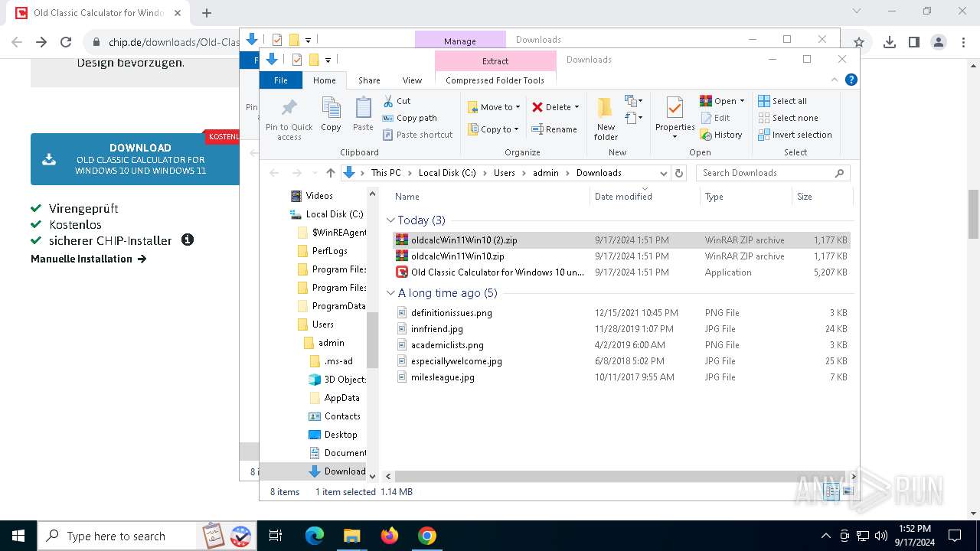Expand the Delete options dropdown arrow
Viewport: 980px width, 551px height.
[577, 107]
